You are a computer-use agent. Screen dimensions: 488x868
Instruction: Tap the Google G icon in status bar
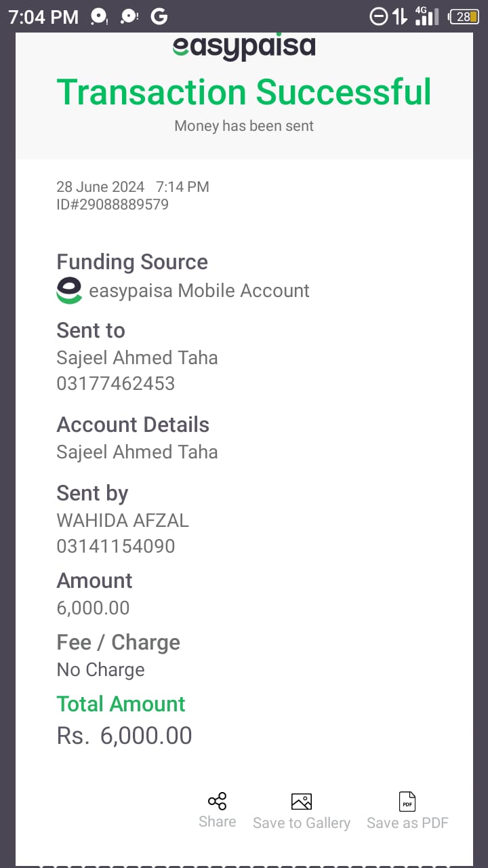pyautogui.click(x=159, y=17)
